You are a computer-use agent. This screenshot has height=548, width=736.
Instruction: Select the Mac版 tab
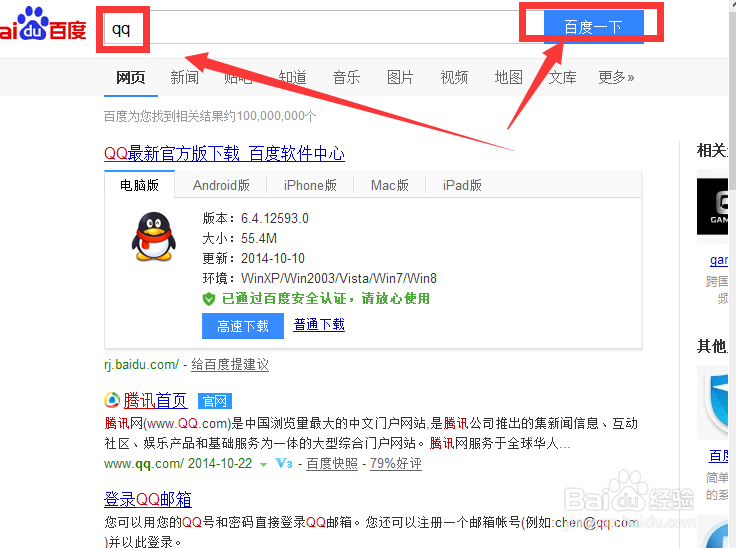pos(390,185)
